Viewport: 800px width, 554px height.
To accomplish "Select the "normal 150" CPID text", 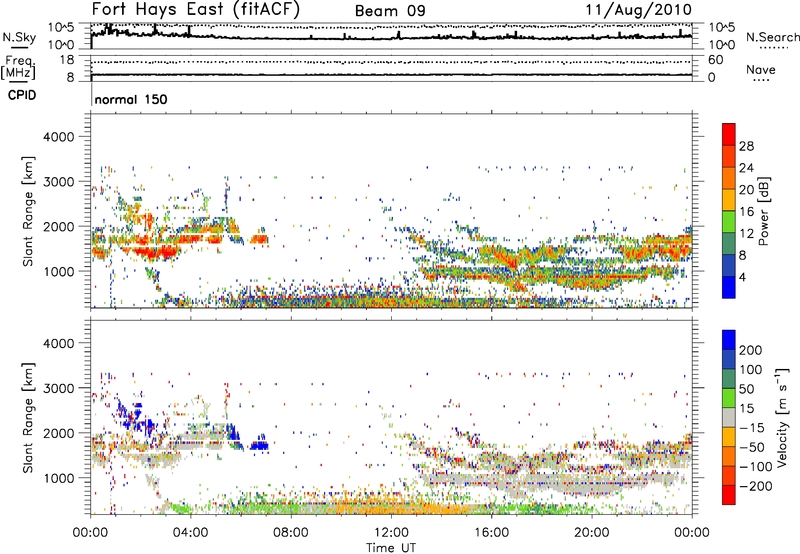I will (x=131, y=99).
